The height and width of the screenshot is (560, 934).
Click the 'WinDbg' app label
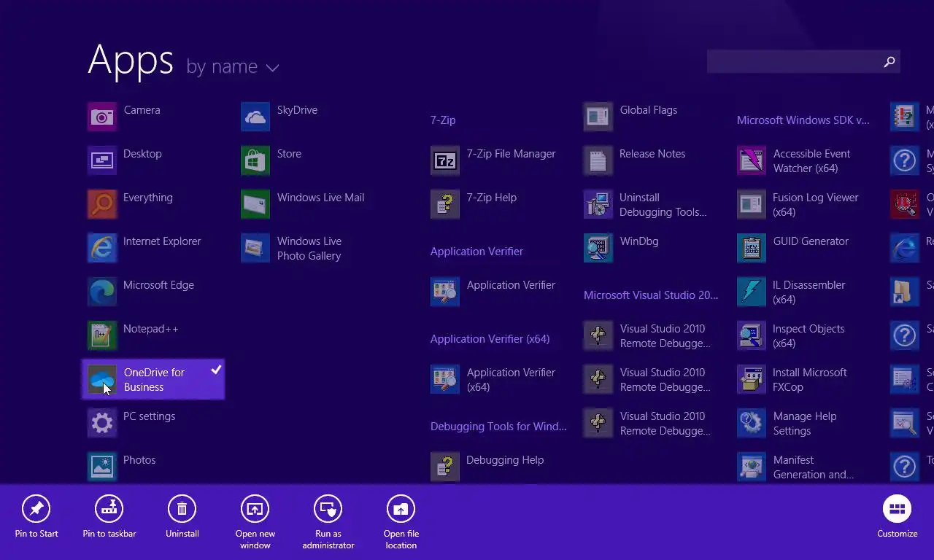point(639,241)
